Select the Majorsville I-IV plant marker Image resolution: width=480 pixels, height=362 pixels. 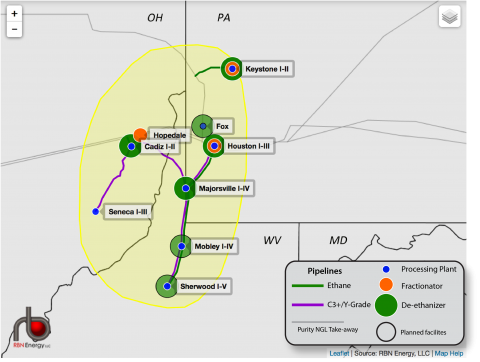tap(185, 188)
